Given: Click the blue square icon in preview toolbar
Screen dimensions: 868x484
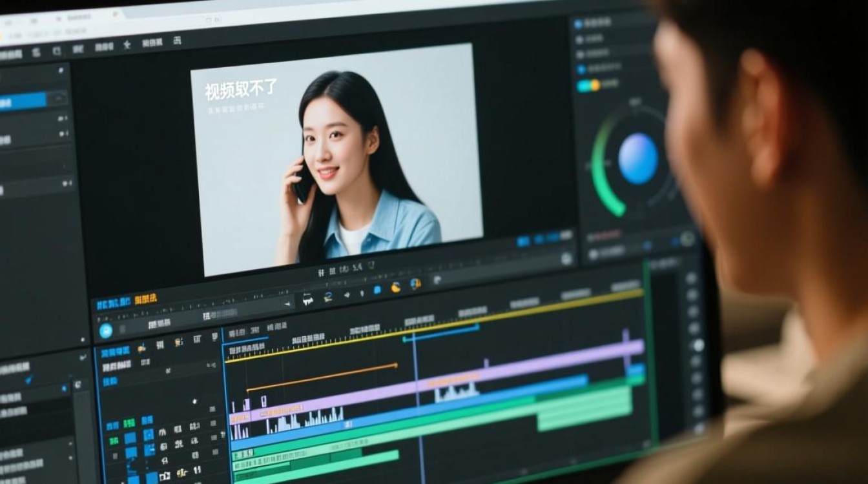Looking at the screenshot, I should [377, 290].
